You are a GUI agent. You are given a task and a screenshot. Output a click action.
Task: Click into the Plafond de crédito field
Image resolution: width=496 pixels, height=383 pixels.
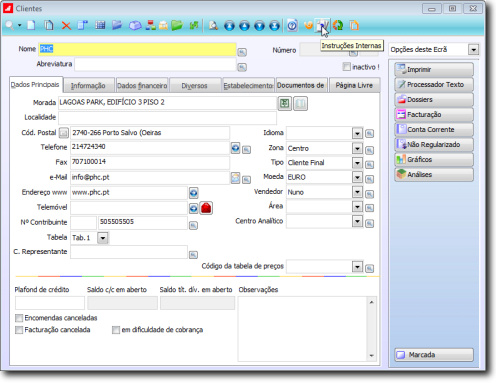(50, 303)
